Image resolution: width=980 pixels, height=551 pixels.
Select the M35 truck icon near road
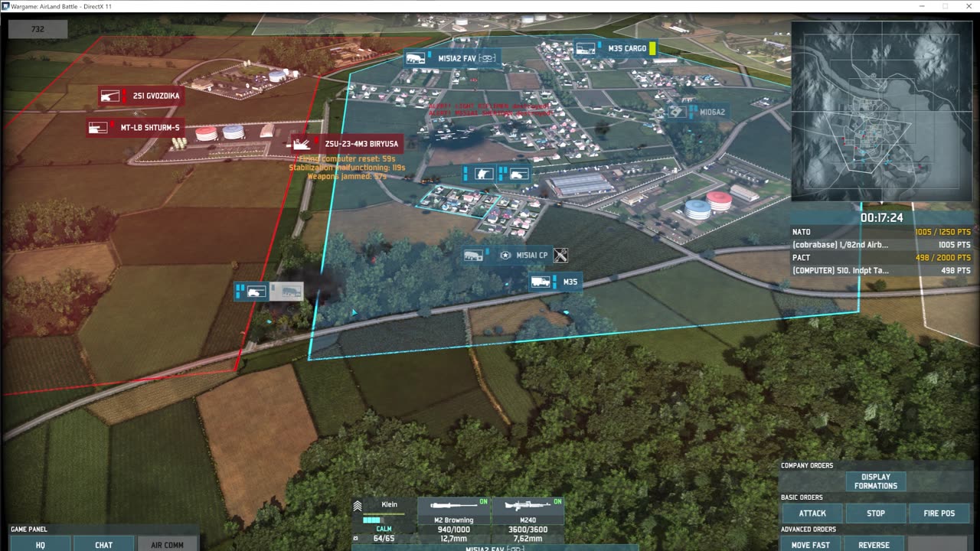[x=541, y=282]
